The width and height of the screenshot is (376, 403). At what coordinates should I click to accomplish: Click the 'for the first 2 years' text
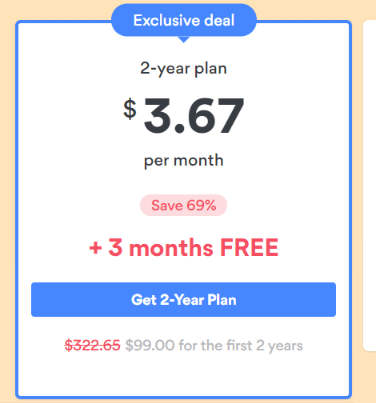(241, 345)
